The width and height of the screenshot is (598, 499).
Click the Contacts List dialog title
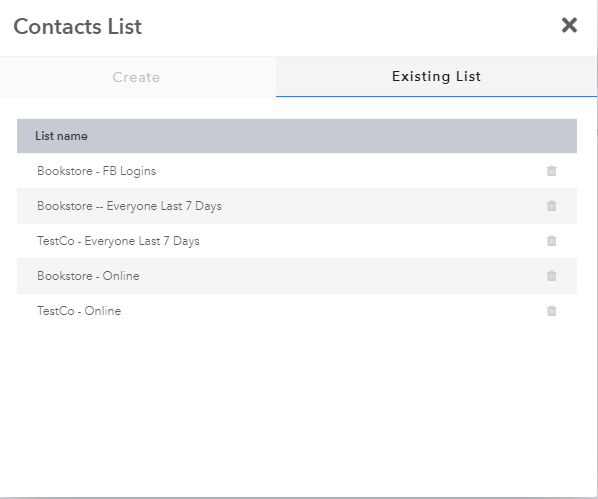[77, 26]
